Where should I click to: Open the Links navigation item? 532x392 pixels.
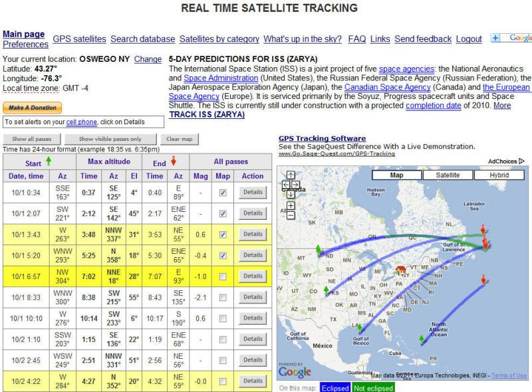click(x=380, y=39)
